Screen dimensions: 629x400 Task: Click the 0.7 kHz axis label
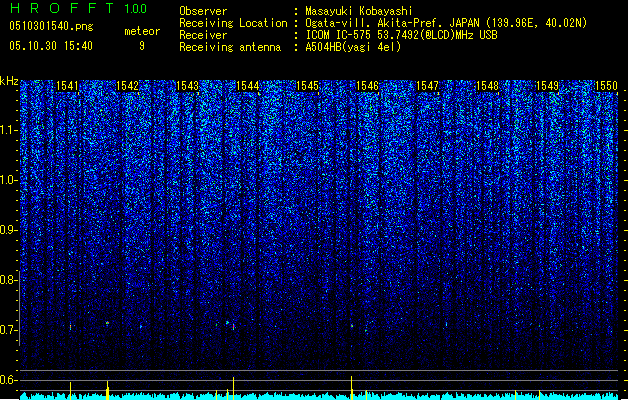pyautogui.click(x=8, y=330)
